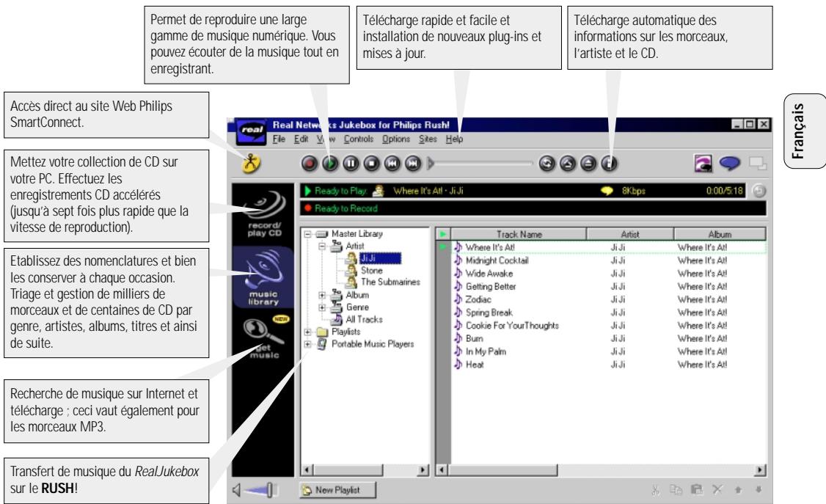Select the track Spring Break
This screenshot has width=826, height=504.
(x=489, y=313)
